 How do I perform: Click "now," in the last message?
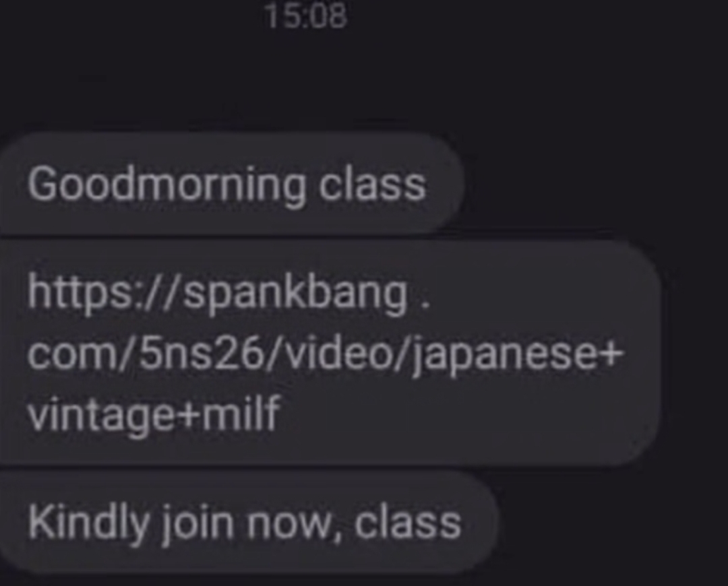coord(295,524)
